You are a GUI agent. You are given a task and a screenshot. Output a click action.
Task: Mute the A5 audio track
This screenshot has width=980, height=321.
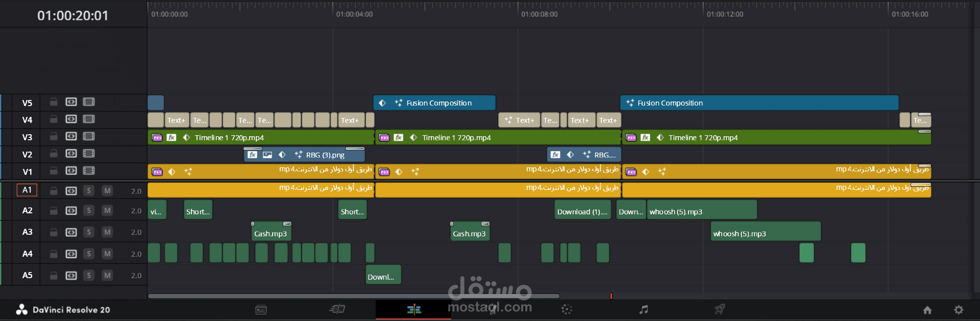[x=107, y=276]
